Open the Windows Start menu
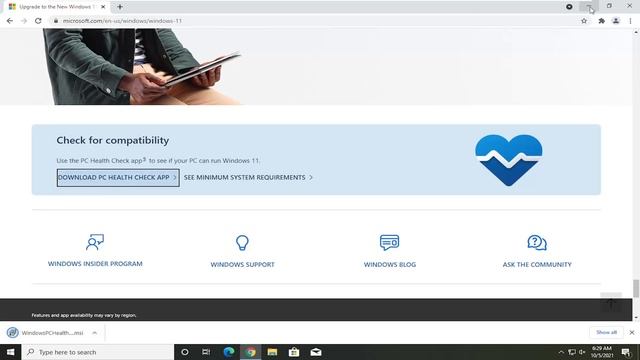The width and height of the screenshot is (640, 360). click(11, 352)
